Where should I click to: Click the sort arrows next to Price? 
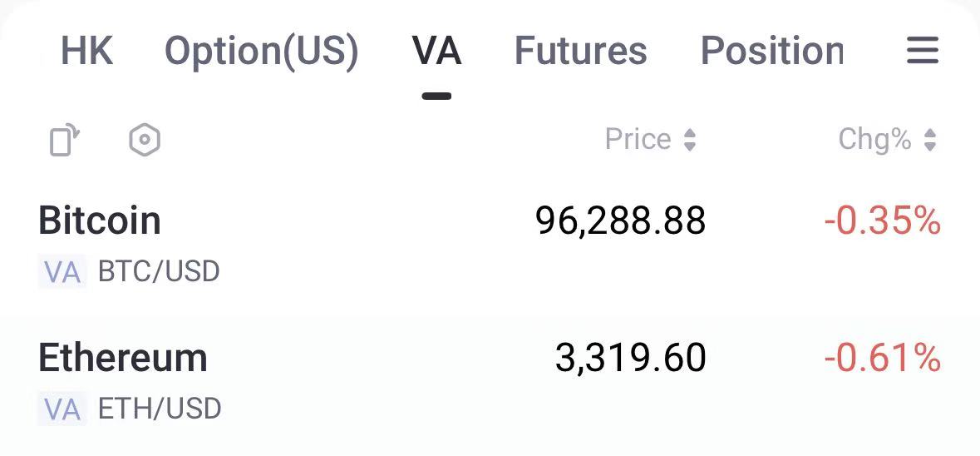(x=690, y=140)
